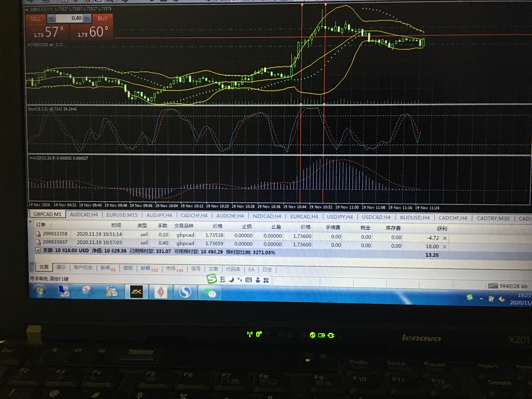The image size is (532, 399).
Task: Select order 209933937 ticket icon
Action: (38, 242)
